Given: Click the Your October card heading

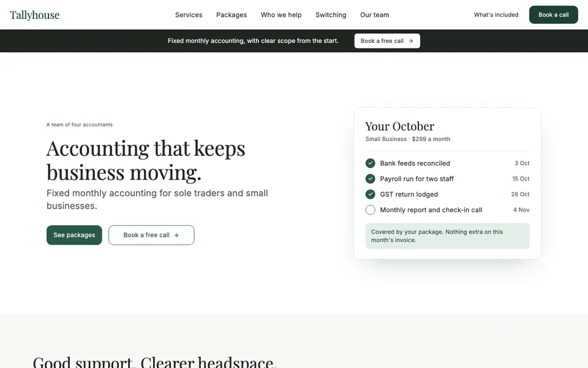Looking at the screenshot, I should pyautogui.click(x=400, y=126).
